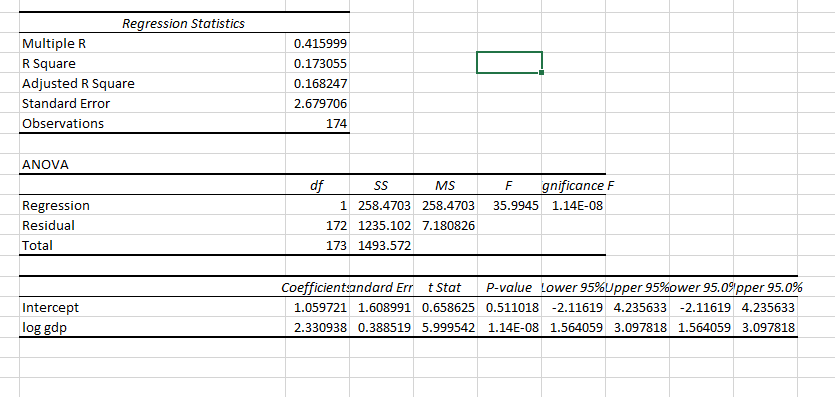Select the Standard Error value 2.679706
This screenshot has width=835, height=397.
(x=317, y=103)
